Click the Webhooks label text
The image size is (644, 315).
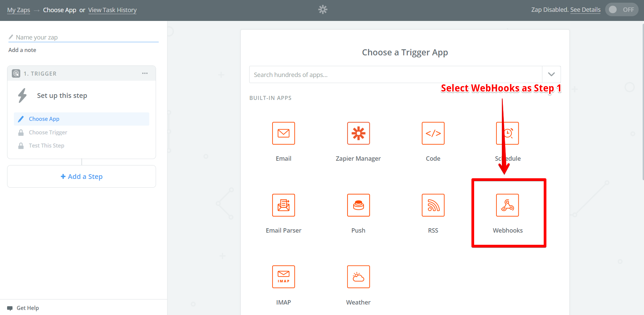pos(508,230)
